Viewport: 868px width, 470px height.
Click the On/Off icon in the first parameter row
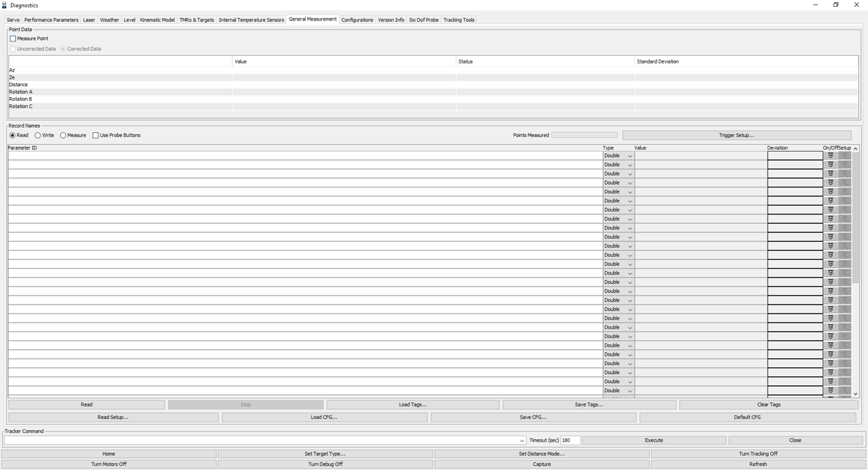(x=830, y=156)
